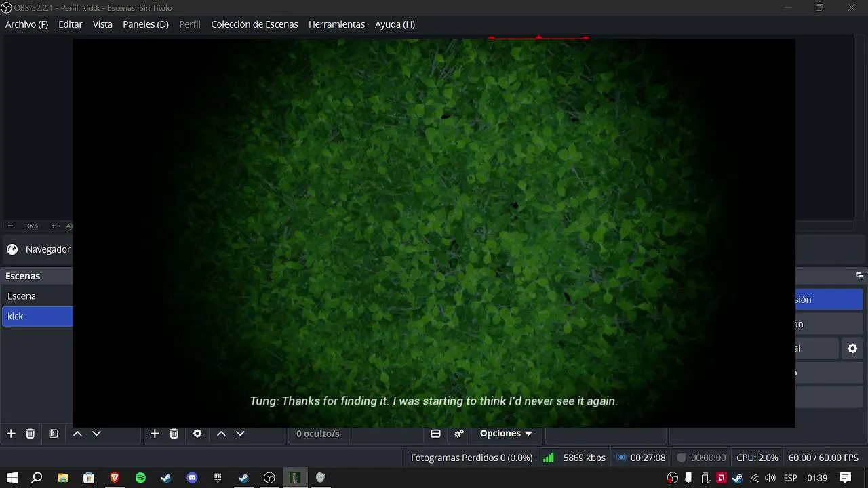868x488 pixels.
Task: Open the Paneles (D) menu
Action: [x=146, y=24]
